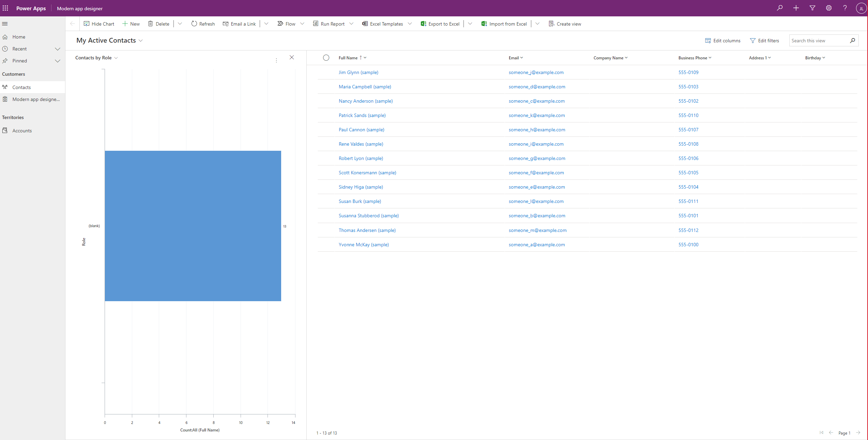This screenshot has height=440, width=868.
Task: Click the Flow icon in the toolbar
Action: pos(280,24)
